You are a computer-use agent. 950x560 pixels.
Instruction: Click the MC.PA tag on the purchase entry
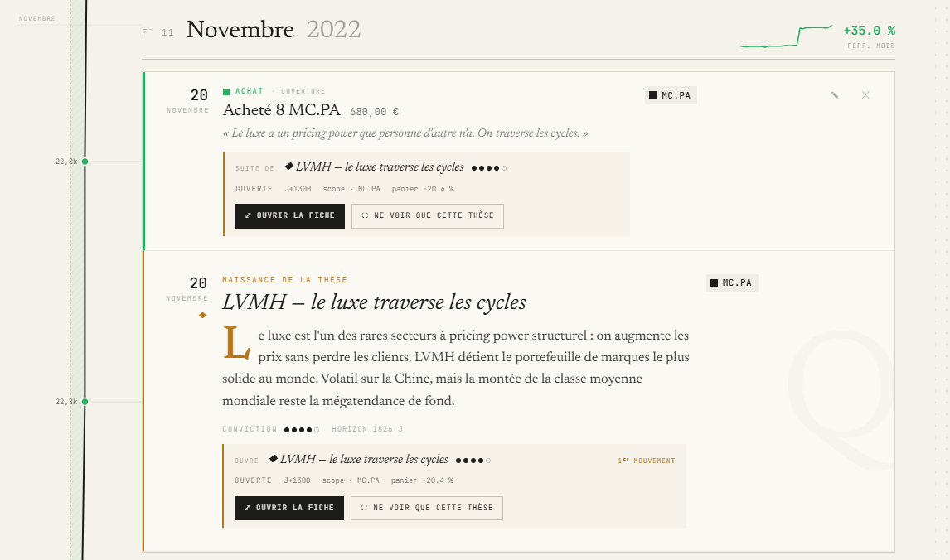click(x=671, y=95)
